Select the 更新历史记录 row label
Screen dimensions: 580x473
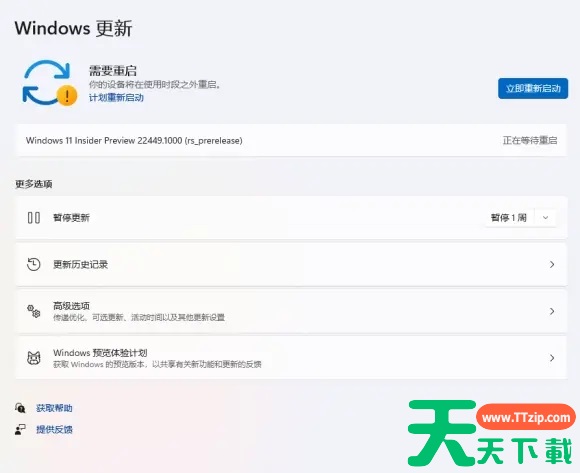[81, 264]
